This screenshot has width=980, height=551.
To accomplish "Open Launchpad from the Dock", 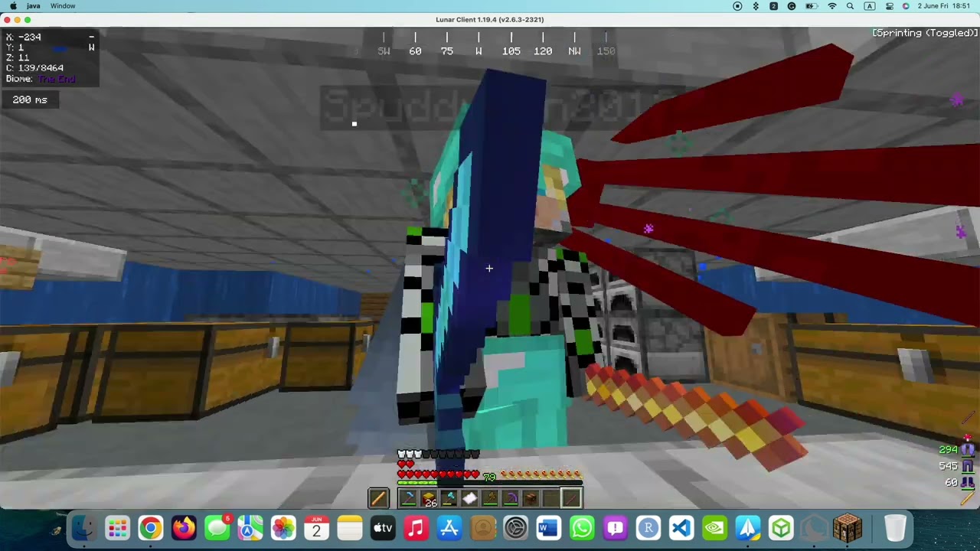I will (117, 528).
